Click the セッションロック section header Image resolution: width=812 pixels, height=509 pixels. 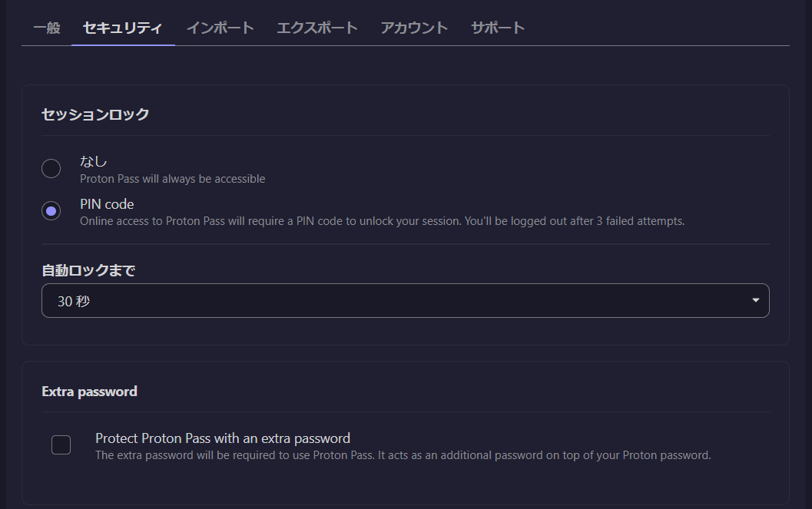click(95, 114)
